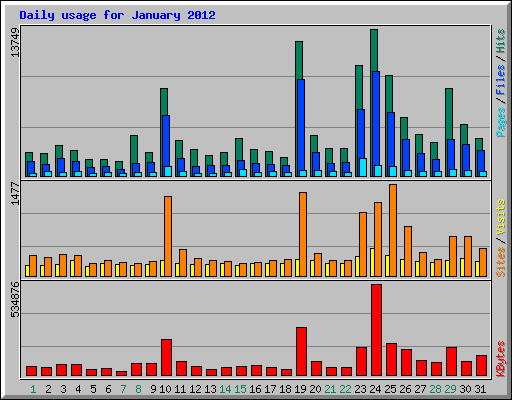Viewport: 512px width, 400px height.
Task: Click day label 1 on the x-axis
Action: [x=33, y=389]
